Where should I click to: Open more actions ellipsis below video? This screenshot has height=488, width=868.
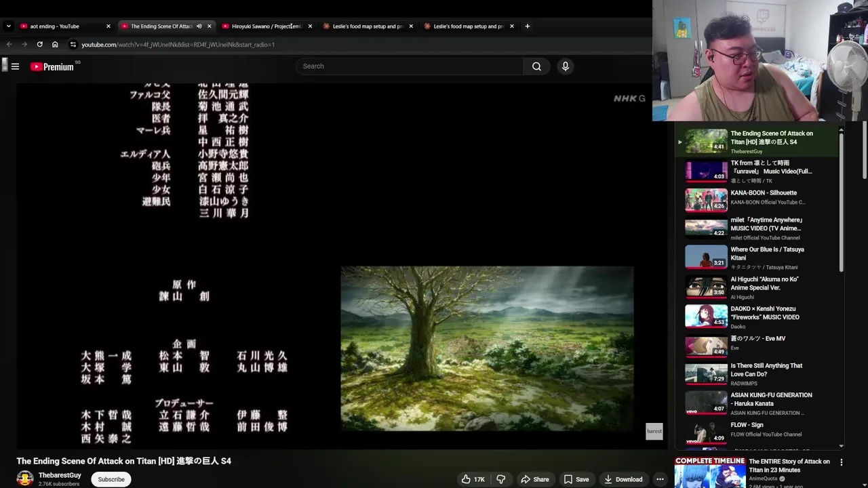pos(660,479)
